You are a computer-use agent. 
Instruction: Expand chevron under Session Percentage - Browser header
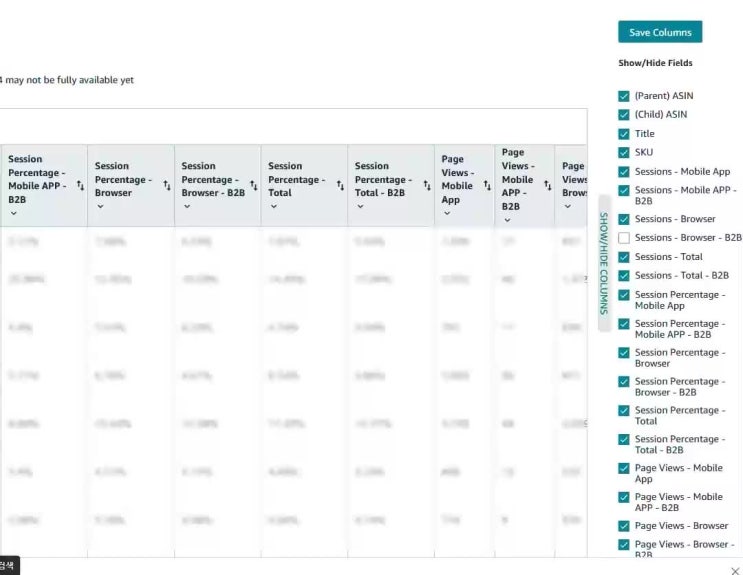[x=99, y=207]
